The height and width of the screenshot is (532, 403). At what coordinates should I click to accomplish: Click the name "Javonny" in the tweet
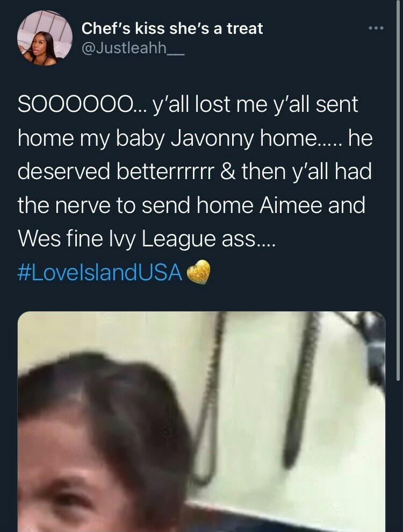point(212,139)
